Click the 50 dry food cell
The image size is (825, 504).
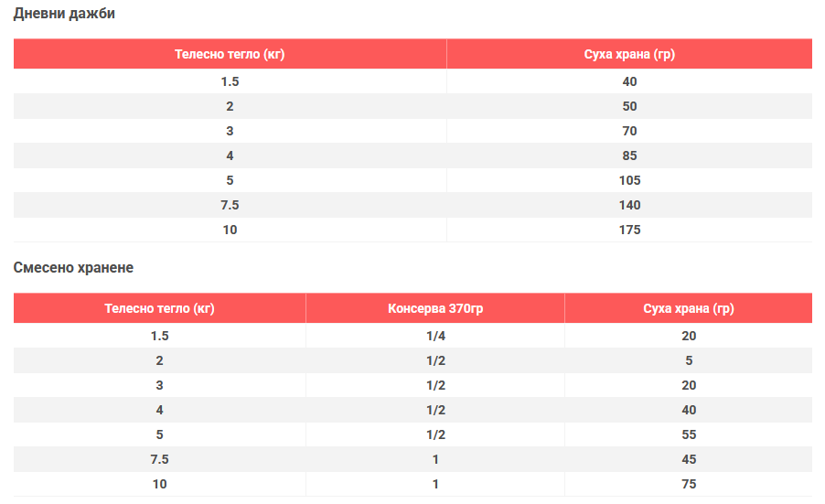(x=629, y=106)
